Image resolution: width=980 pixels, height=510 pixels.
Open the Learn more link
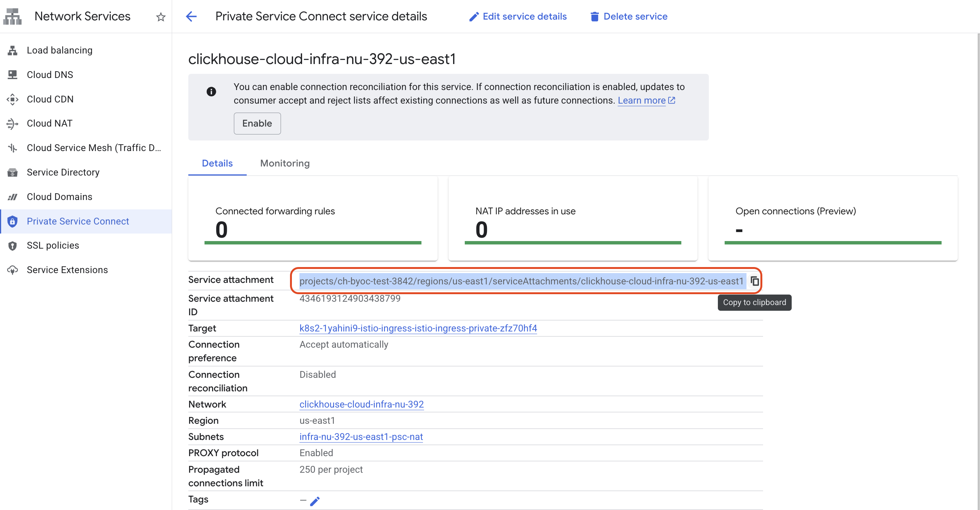point(641,101)
